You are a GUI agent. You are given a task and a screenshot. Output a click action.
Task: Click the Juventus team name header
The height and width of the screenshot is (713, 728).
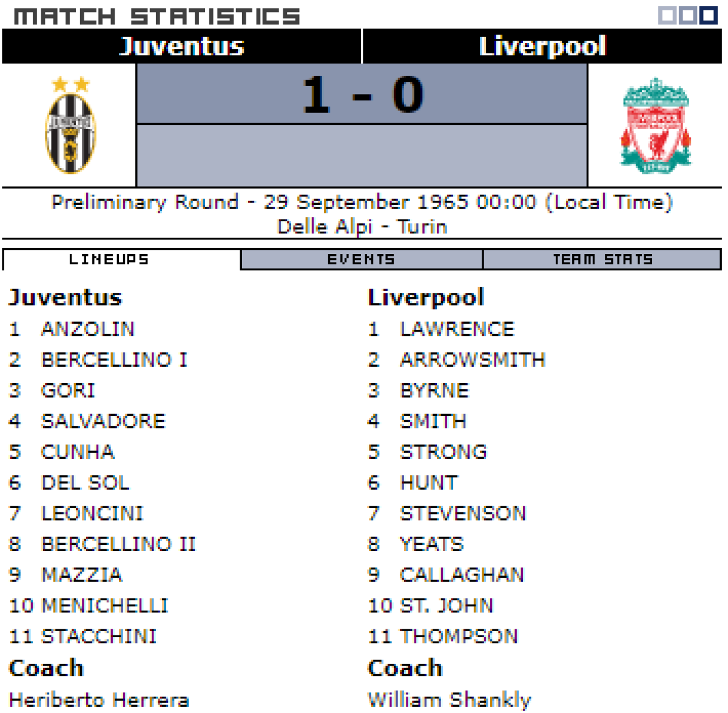click(x=181, y=46)
